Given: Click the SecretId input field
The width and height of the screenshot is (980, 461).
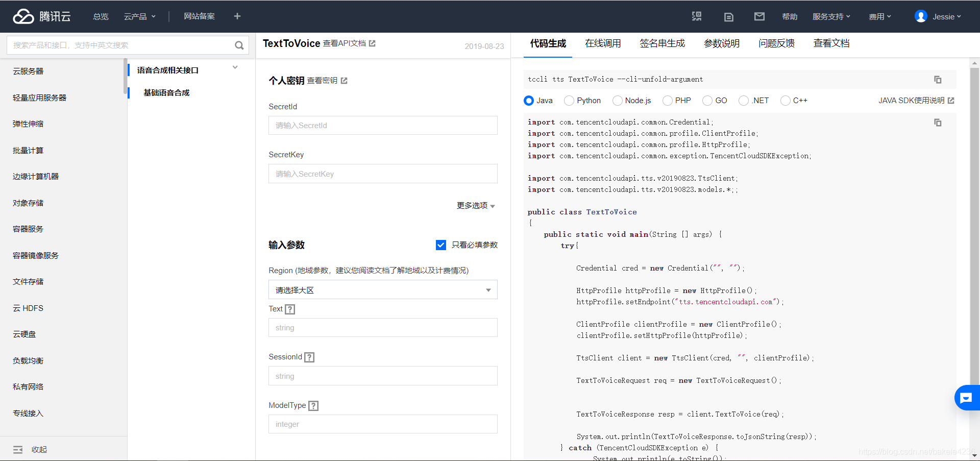Looking at the screenshot, I should click(x=383, y=126).
